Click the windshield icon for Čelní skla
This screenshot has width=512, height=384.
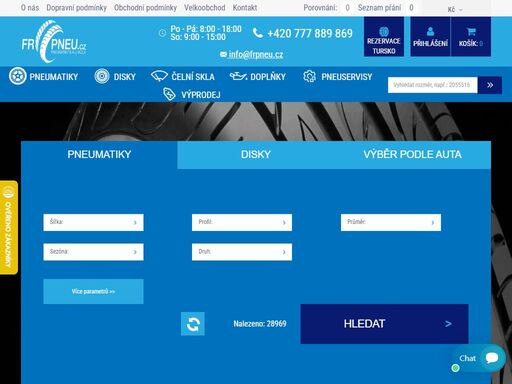[x=159, y=76]
